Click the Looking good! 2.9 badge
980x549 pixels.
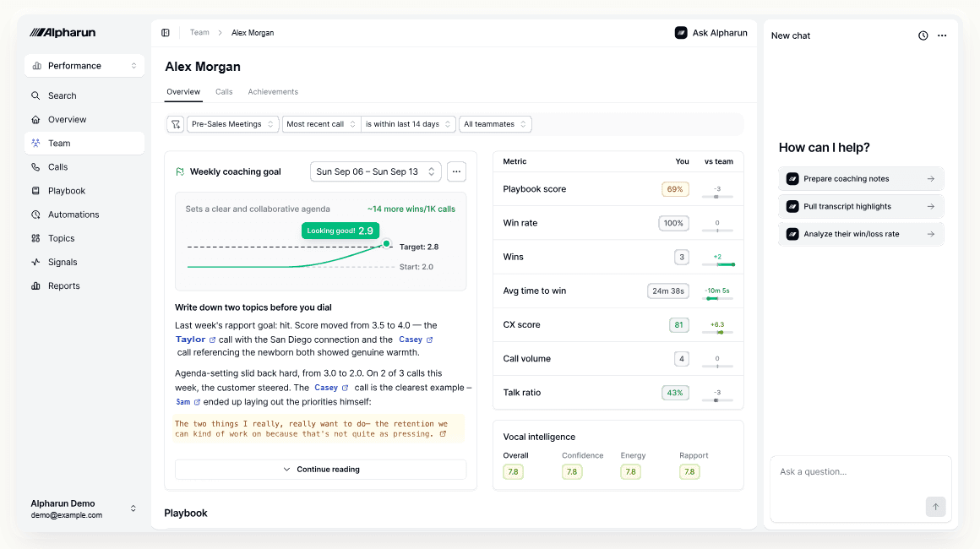340,231
